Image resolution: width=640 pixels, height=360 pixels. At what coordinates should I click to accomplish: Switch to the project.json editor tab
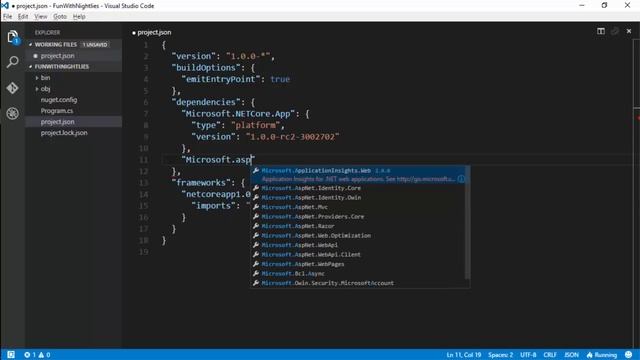coord(151,32)
